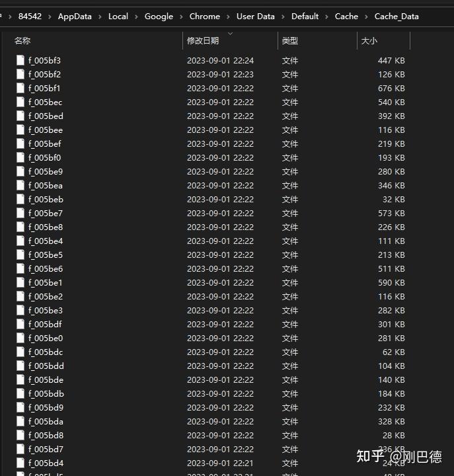Click the file icon of f_005be8
The height and width of the screenshot is (476, 454).
pos(20,227)
